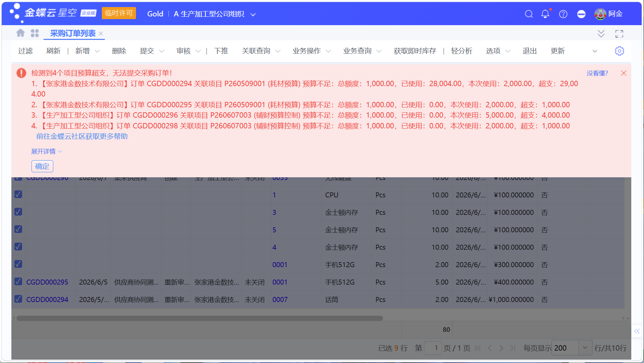Open the help question mark icon
The image size is (644, 363).
[563, 14]
